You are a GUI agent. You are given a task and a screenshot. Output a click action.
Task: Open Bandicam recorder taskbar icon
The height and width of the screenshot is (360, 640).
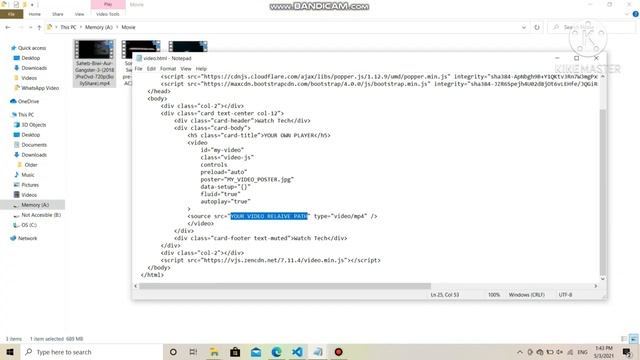(x=338, y=352)
